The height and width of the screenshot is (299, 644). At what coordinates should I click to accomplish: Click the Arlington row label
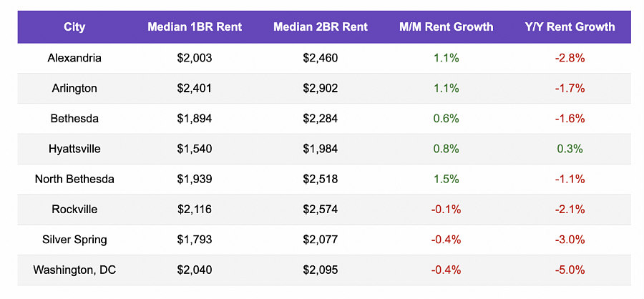coord(74,89)
